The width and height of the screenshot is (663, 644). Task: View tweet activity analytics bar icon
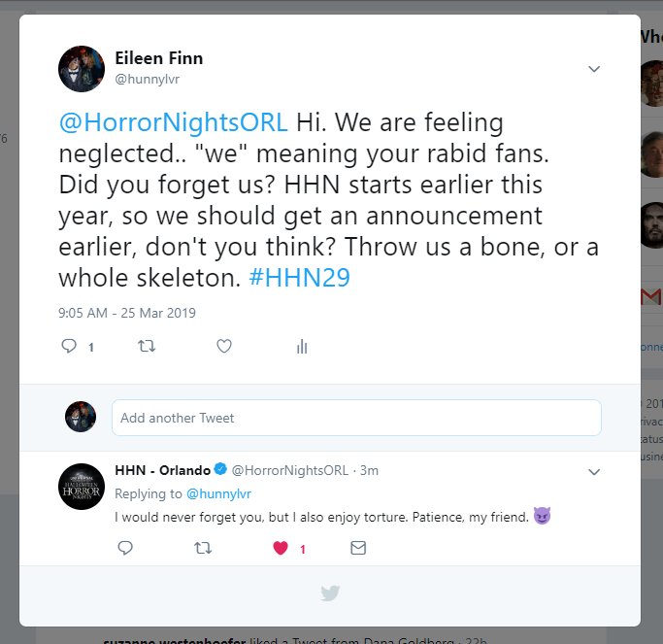click(302, 347)
